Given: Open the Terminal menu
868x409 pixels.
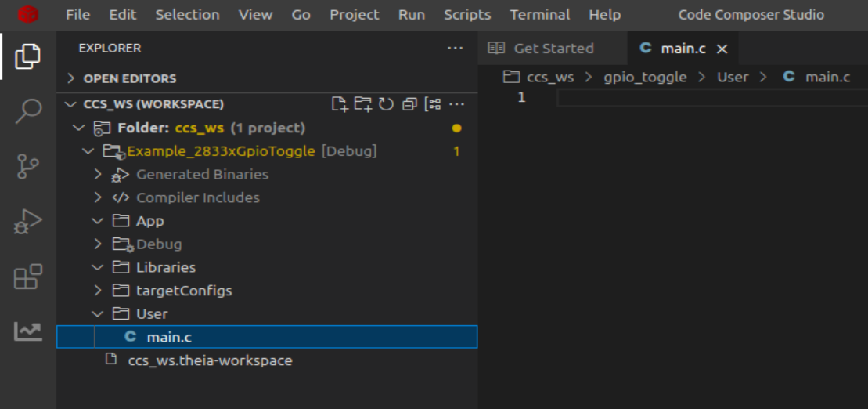Looking at the screenshot, I should [x=540, y=15].
